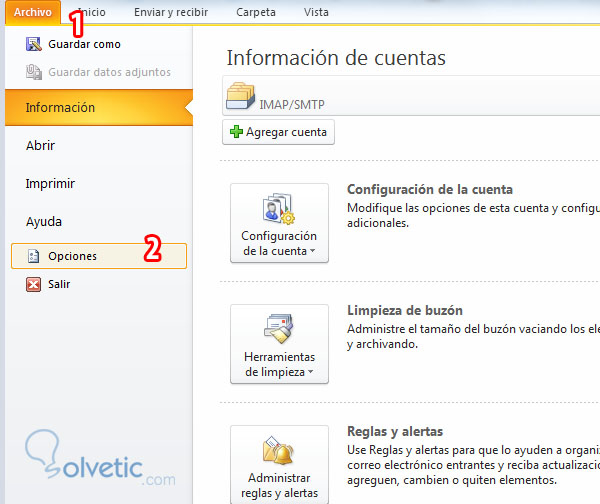Click the Información de cuentas heading
Image resolution: width=600 pixels, height=504 pixels.
336,58
